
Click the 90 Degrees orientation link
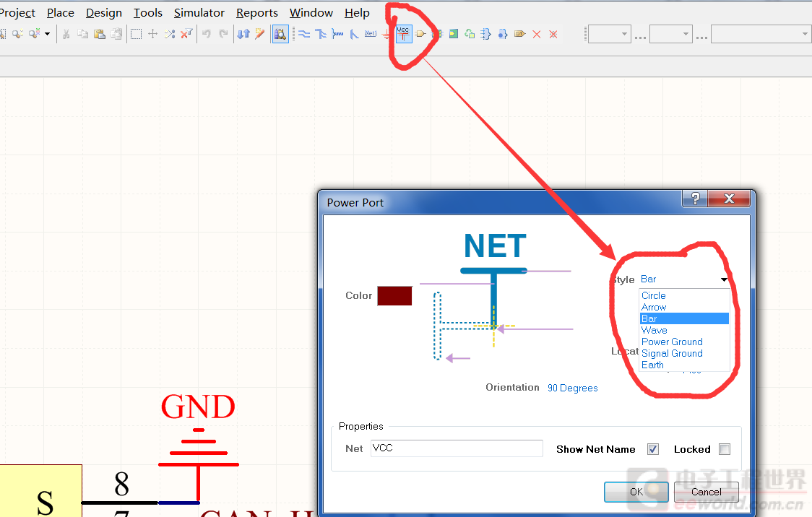click(x=573, y=388)
